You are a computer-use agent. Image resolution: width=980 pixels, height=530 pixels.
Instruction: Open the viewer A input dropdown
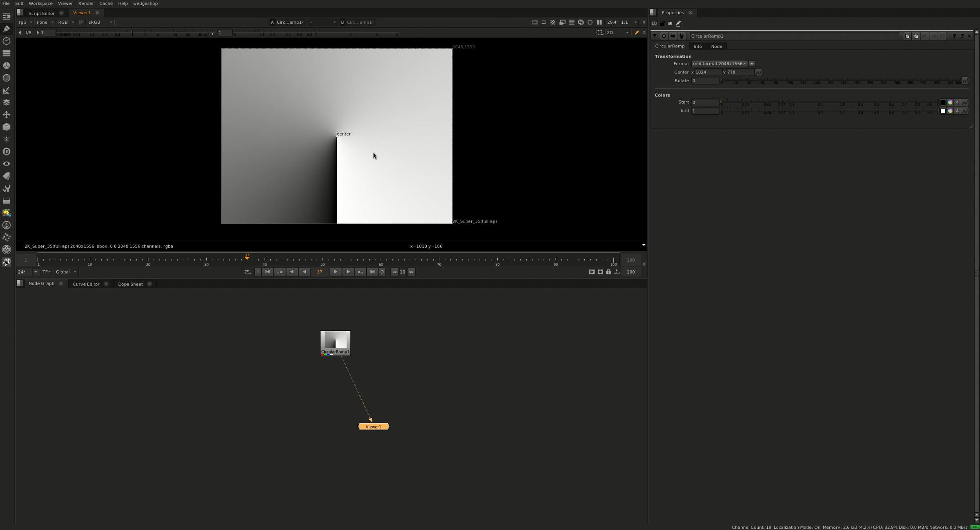(290, 22)
